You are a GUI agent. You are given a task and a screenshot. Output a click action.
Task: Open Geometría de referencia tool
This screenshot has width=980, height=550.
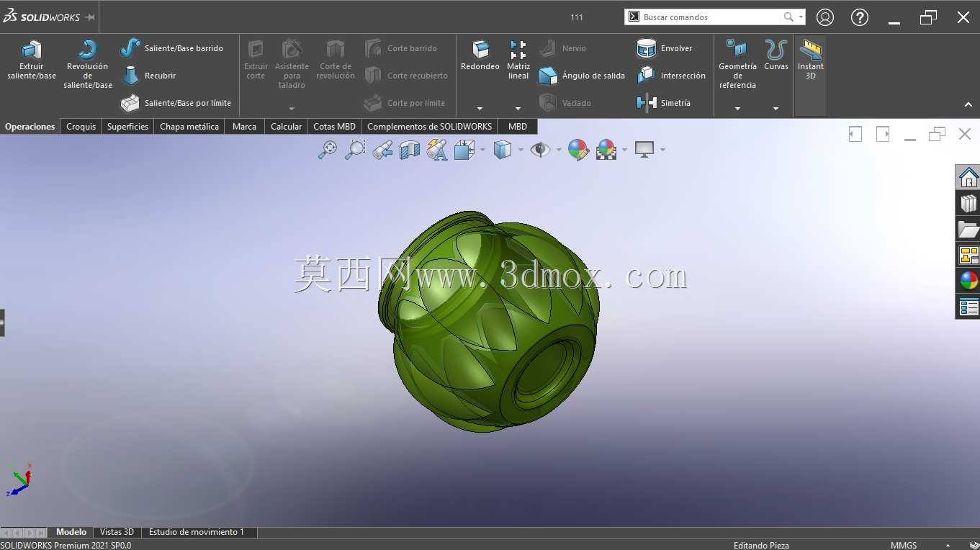click(x=737, y=64)
